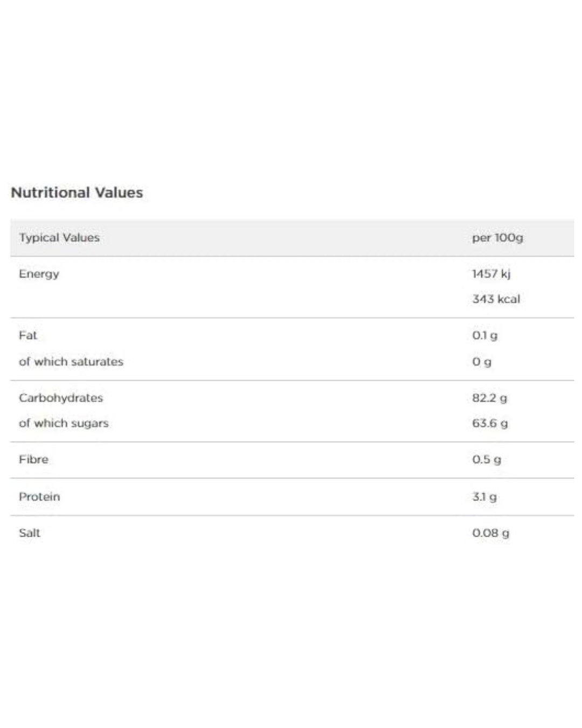Screen dimensions: 582x728
Task: Click the Nutritional Values heading
Action: pyautogui.click(x=77, y=193)
